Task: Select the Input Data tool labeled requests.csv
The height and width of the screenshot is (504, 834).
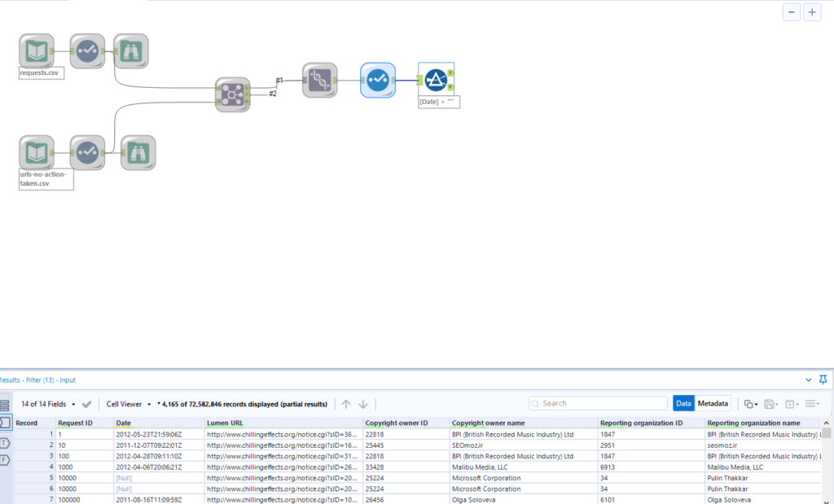Action: point(36,51)
